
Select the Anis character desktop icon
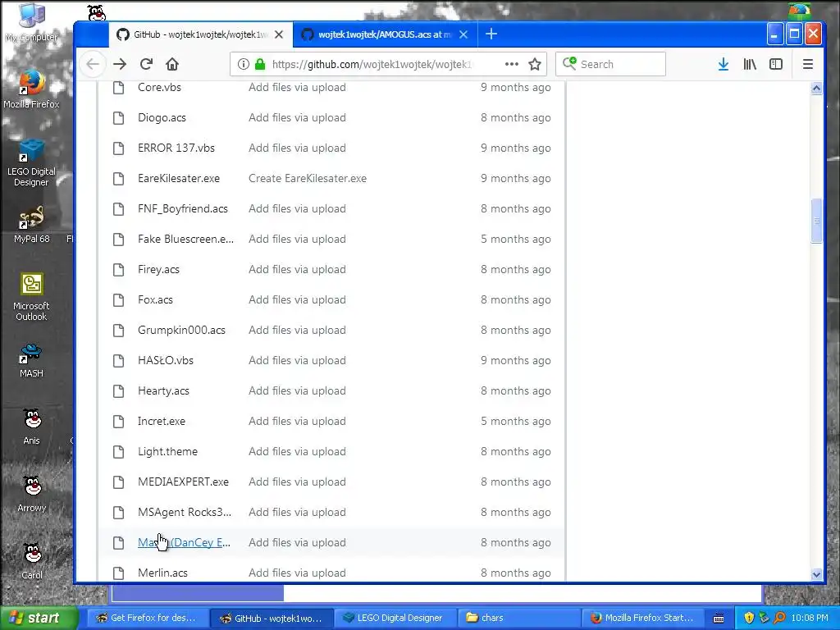click(x=32, y=427)
